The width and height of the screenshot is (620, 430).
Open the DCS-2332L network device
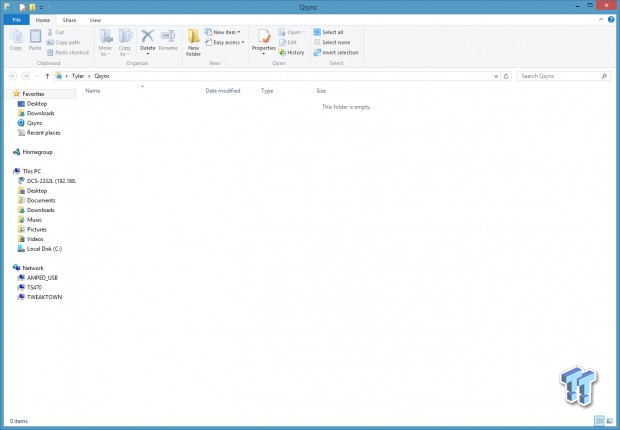tap(51, 181)
